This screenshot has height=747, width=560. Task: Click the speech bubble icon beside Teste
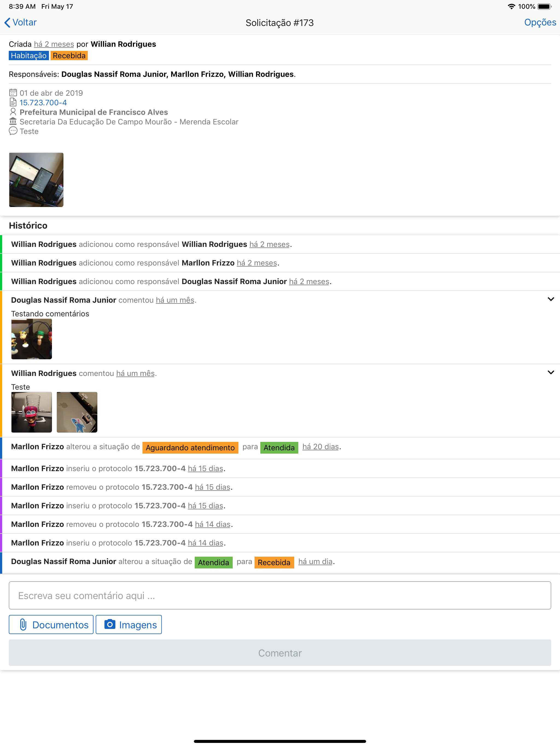[13, 131]
